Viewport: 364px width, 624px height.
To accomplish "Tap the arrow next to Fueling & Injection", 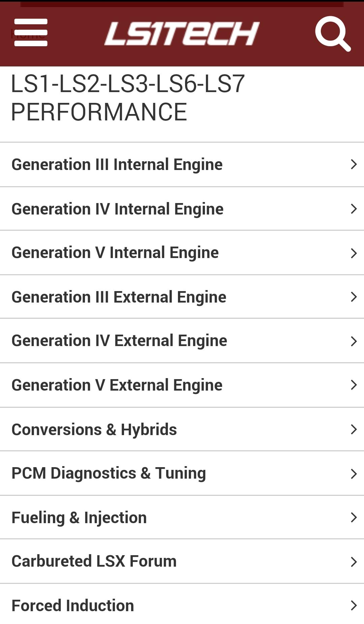I will 354,517.
